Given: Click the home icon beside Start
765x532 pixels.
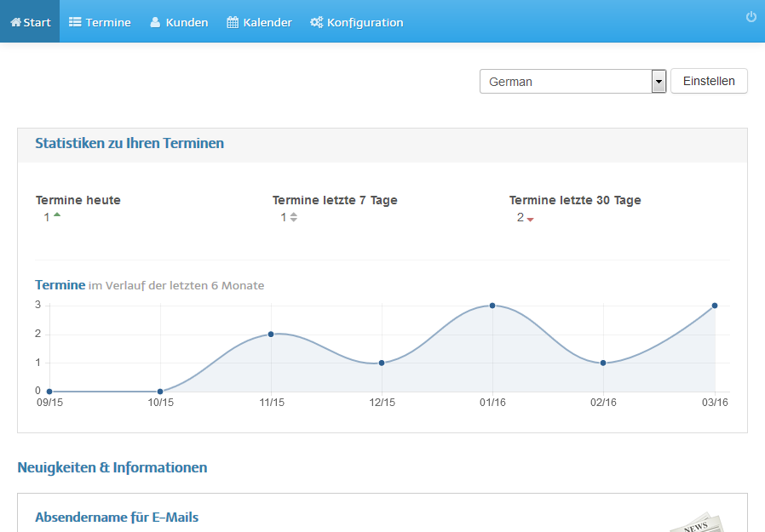Looking at the screenshot, I should [15, 22].
